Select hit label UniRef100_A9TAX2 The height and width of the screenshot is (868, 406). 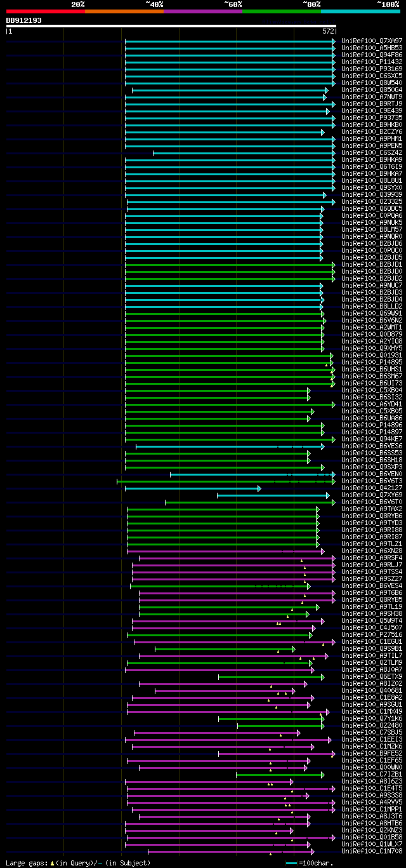click(372, 509)
